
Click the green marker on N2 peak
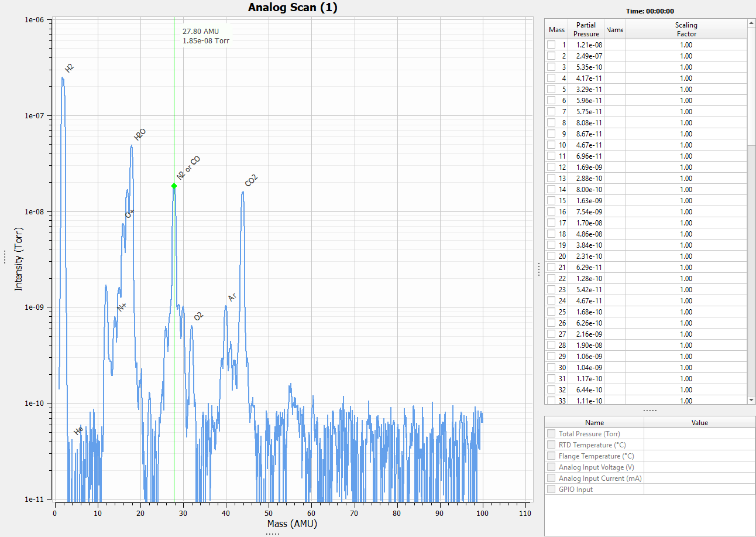pos(174,186)
